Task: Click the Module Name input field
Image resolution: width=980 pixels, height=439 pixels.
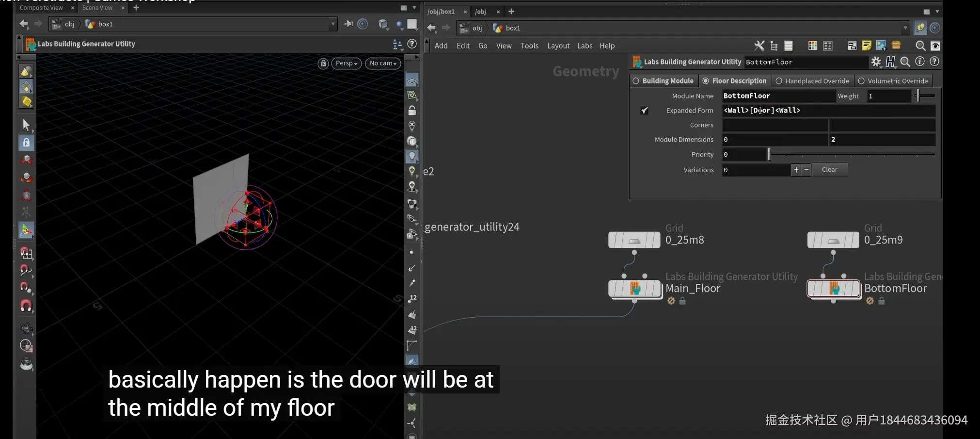Action: tap(778, 96)
